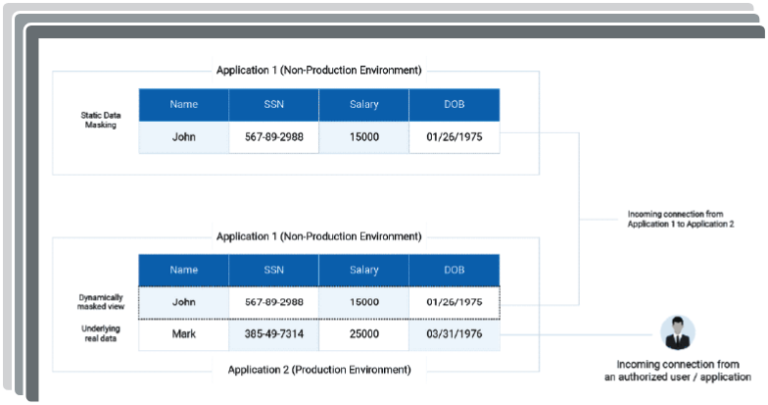Click 'Incoming connection from Application 1 to Application 2' text
Viewport: 768px width, 405px height.
680,219
